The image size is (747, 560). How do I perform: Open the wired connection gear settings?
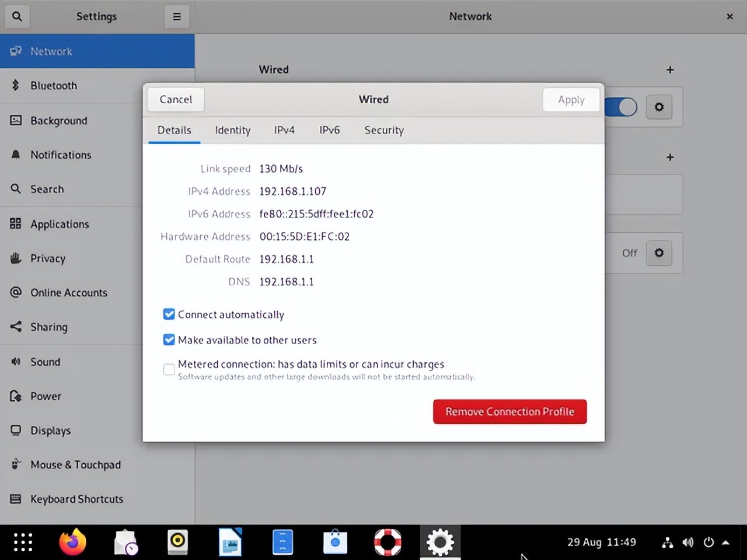[x=659, y=107]
